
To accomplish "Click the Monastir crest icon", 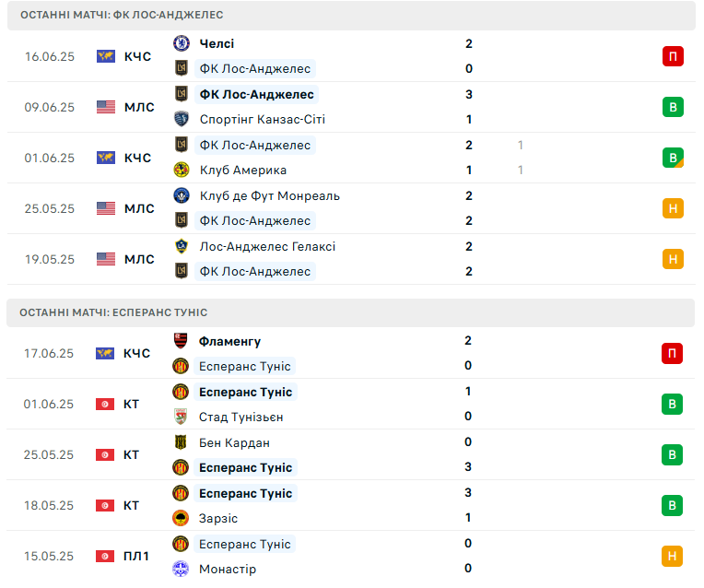I will [181, 569].
